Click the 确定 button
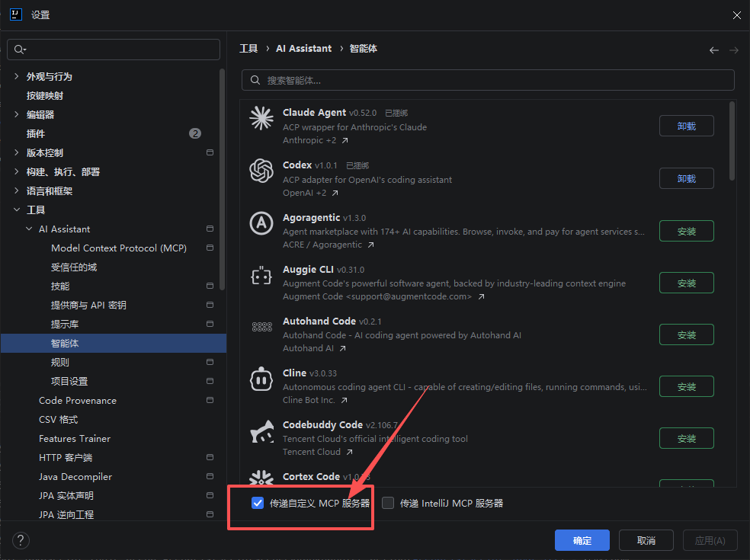 pos(582,540)
